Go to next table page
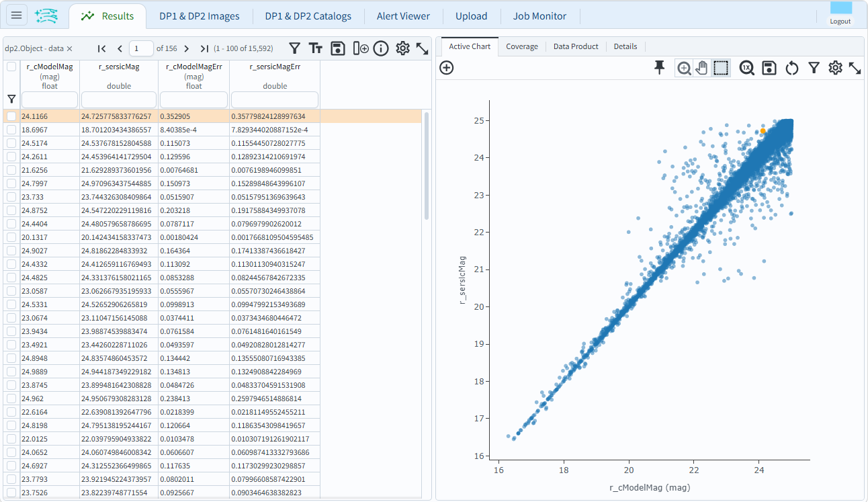Screen dimensions: 868x502 coord(186,48)
